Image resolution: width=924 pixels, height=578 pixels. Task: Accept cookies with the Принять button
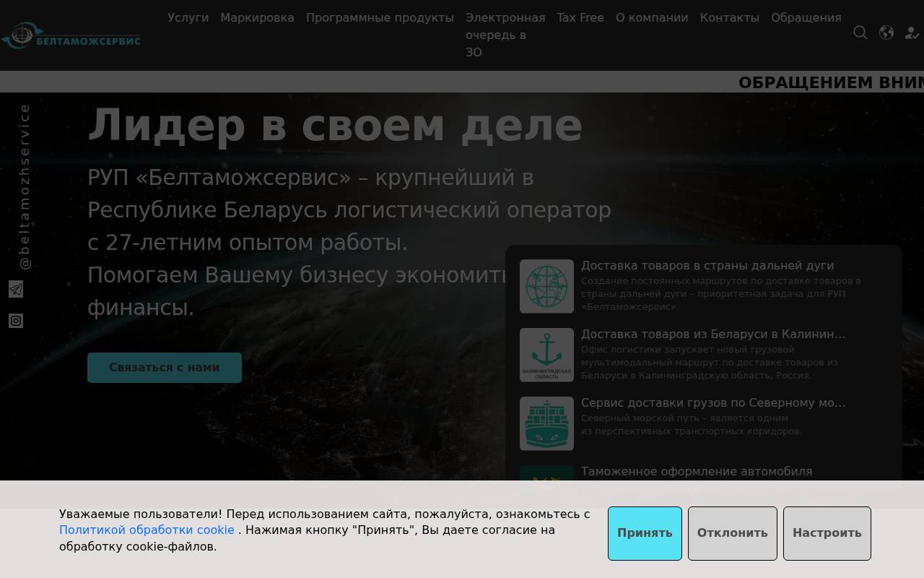(645, 533)
